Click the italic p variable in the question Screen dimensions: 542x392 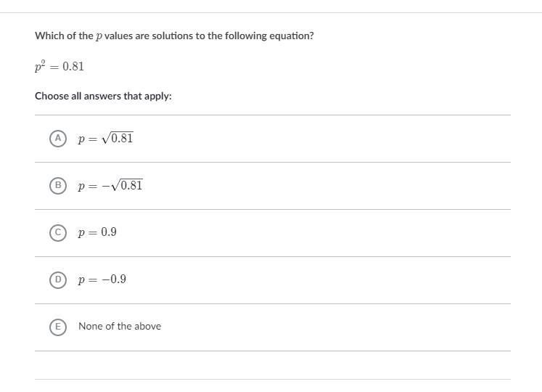pos(99,36)
